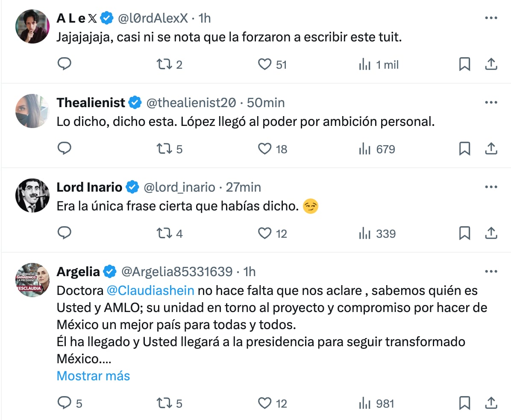Like the Lord Inario tweet
This screenshot has width=511, height=420.
(x=265, y=233)
